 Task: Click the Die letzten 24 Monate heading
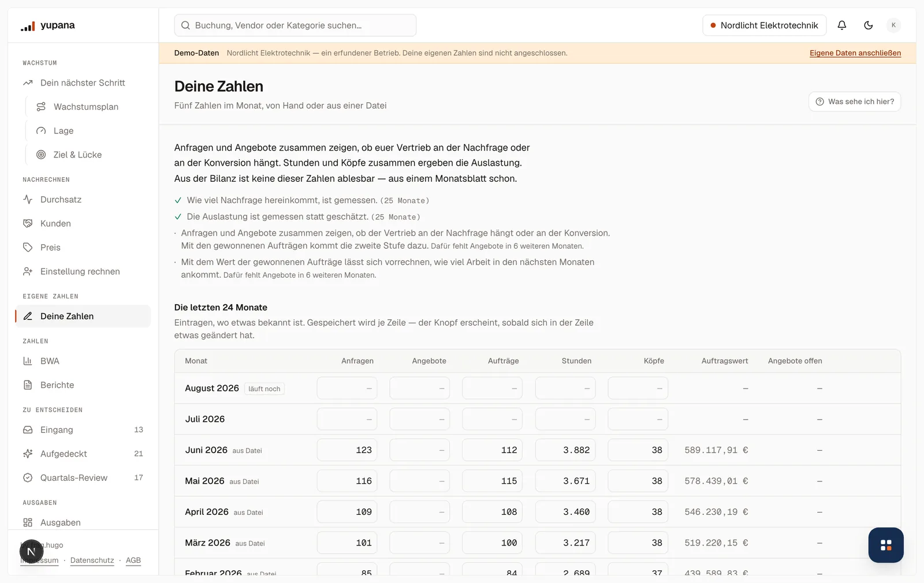[x=221, y=308]
